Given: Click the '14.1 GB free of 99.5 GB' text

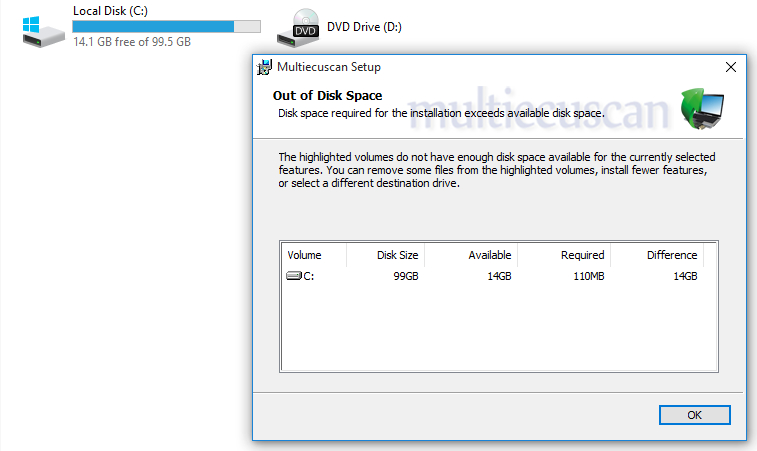Looking at the screenshot, I should 132,42.
